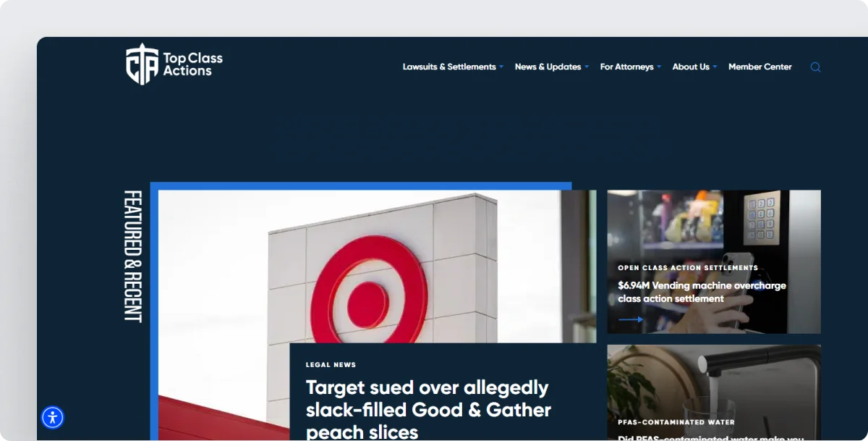Open the About Us menu

pos(691,67)
